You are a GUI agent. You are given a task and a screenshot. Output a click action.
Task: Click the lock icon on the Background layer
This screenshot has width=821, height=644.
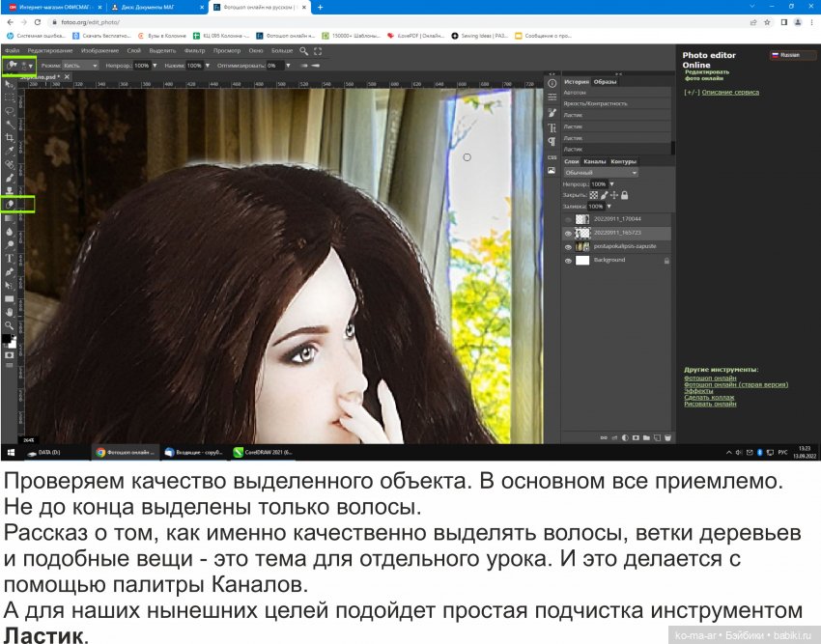pyautogui.click(x=666, y=260)
